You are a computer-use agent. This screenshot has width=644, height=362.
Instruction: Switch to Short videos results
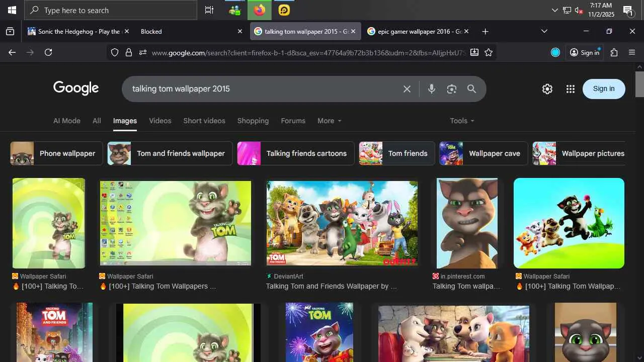coord(204,121)
